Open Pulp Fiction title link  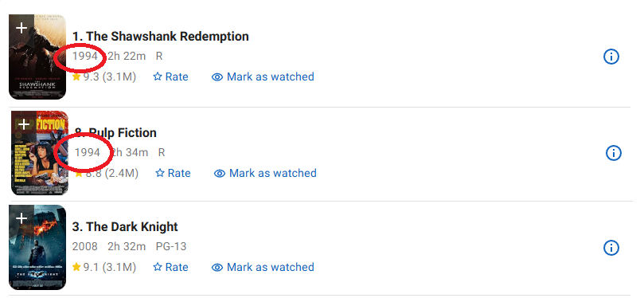tap(115, 133)
